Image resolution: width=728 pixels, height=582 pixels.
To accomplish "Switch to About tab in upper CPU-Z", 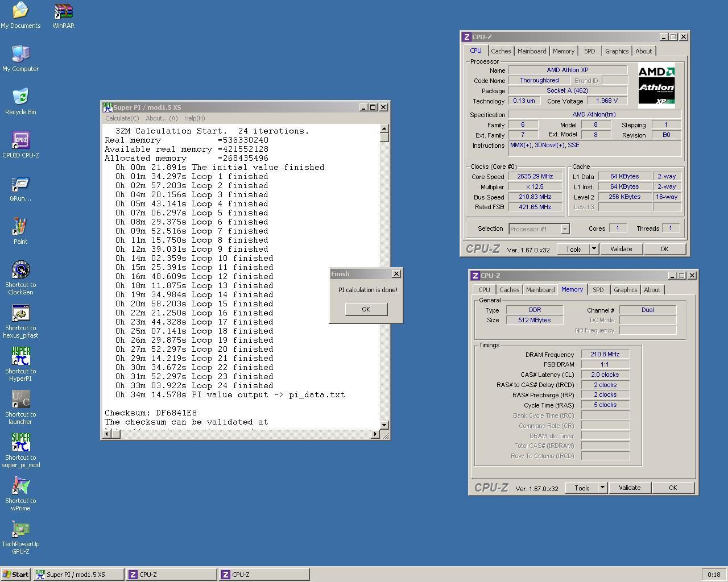I will pyautogui.click(x=644, y=51).
